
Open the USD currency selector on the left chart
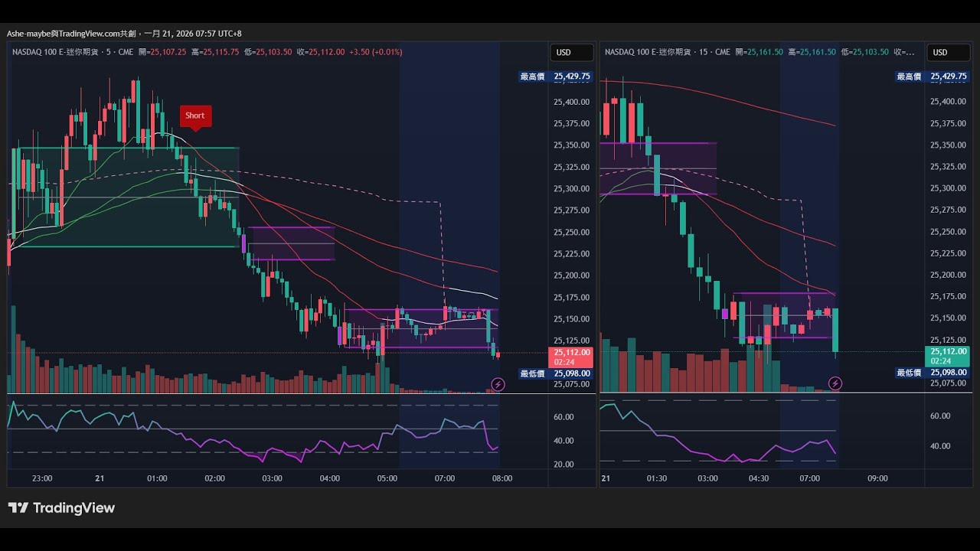click(571, 53)
